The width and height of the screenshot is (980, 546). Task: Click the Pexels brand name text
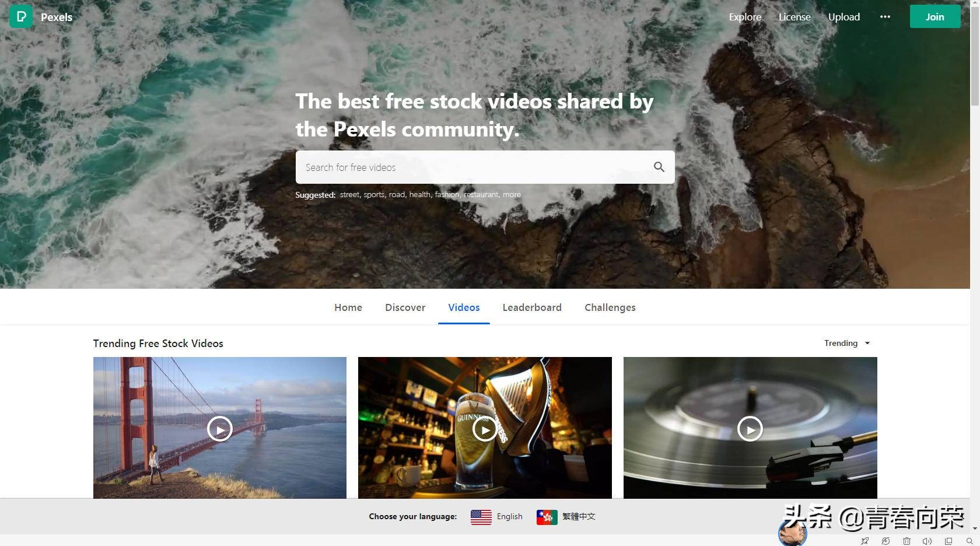[x=57, y=17]
